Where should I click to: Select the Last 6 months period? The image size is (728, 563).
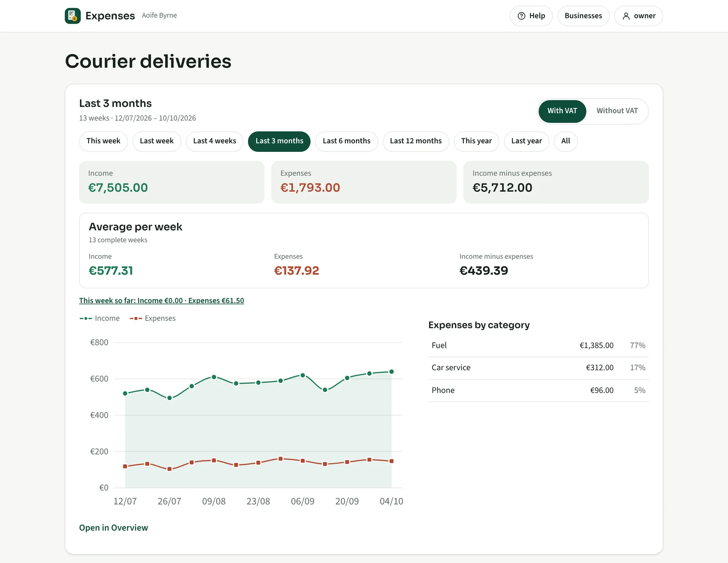click(346, 141)
